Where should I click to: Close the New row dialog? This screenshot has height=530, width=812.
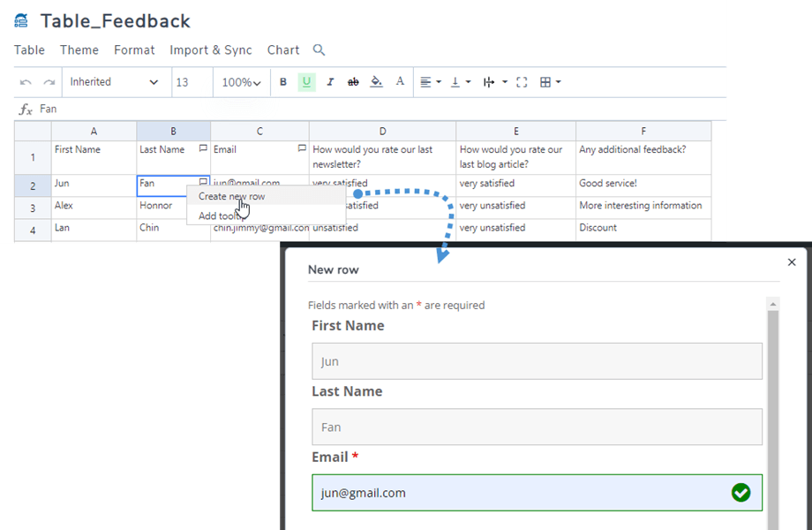792,262
